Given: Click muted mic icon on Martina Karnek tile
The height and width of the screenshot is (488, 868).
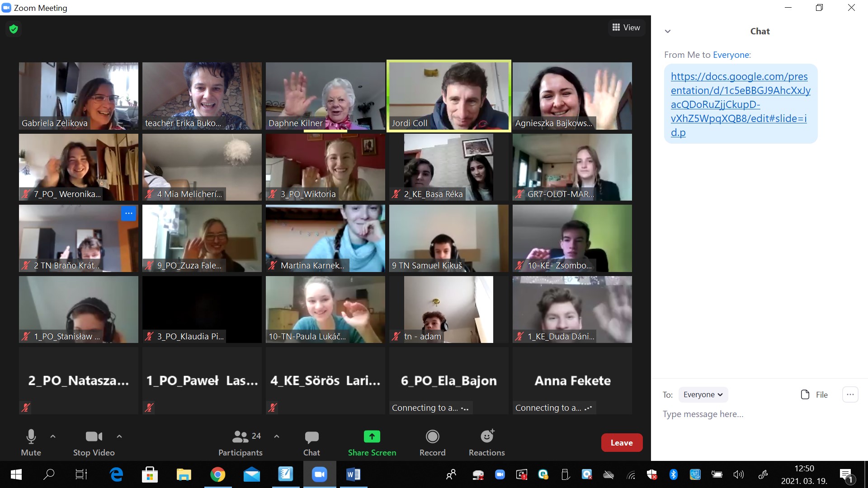Looking at the screenshot, I should coord(273,265).
